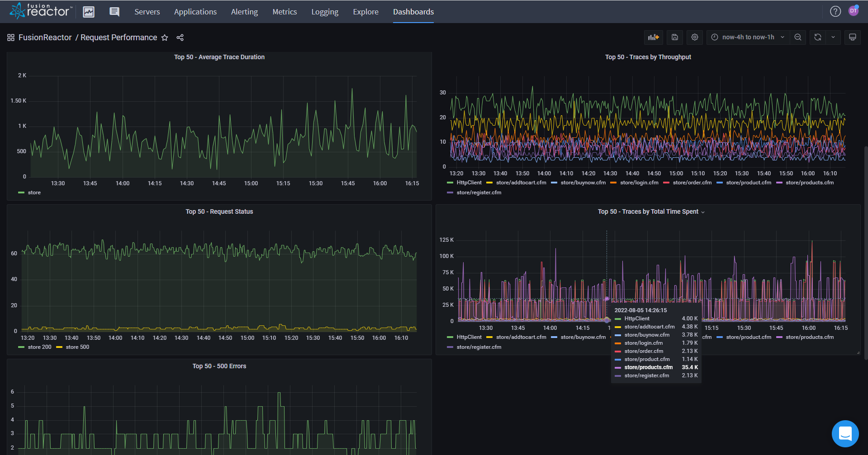Open the DT user avatar menu
This screenshot has width=868, height=455.
854,10
